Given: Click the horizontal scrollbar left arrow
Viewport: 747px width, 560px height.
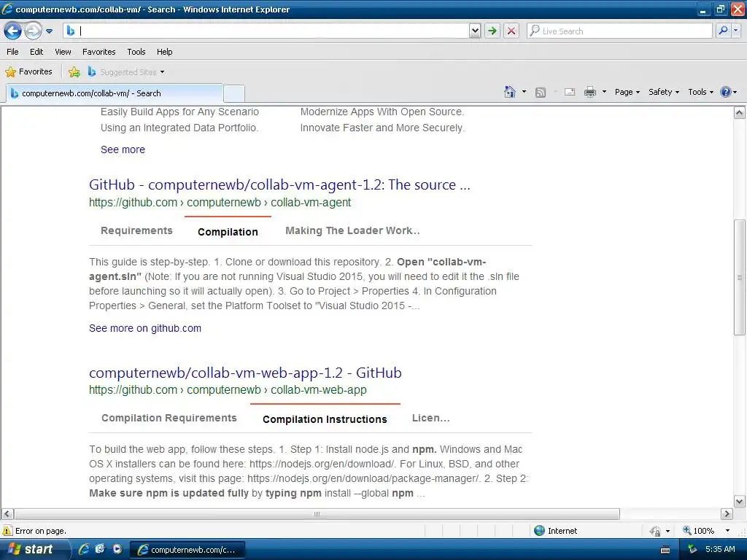Looking at the screenshot, I should [x=7, y=514].
